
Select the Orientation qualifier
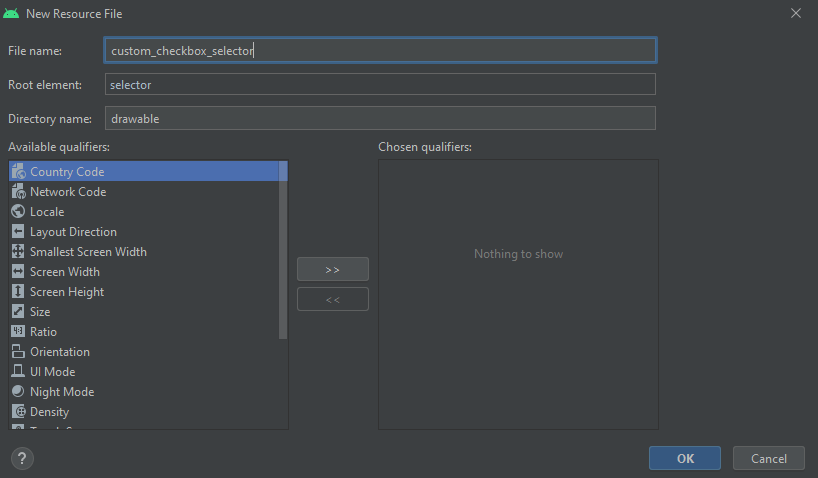(144, 351)
